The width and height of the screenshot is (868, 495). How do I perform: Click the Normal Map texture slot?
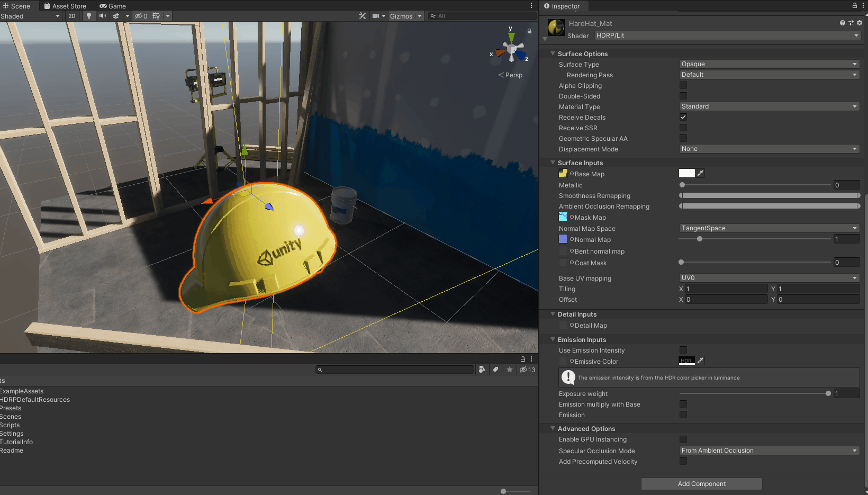(563, 239)
